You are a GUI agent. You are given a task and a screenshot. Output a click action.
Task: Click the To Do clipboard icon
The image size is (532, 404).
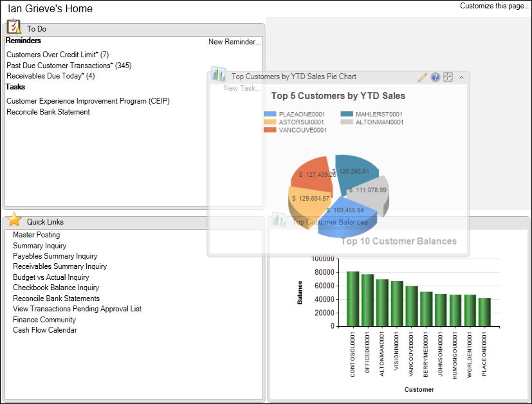(14, 27)
